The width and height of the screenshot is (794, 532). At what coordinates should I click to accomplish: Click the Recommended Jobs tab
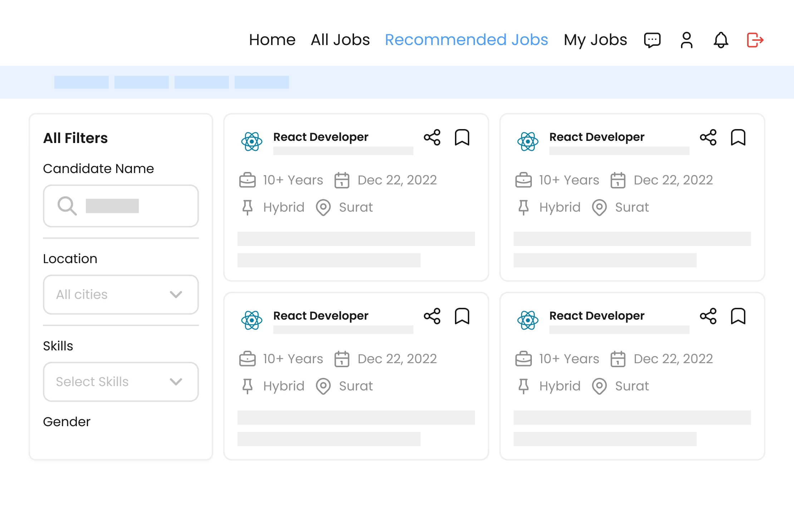(x=467, y=40)
